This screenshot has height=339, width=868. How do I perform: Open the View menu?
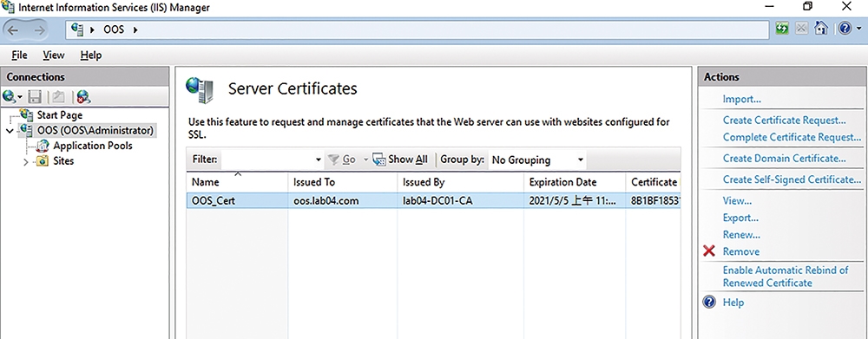coord(54,55)
